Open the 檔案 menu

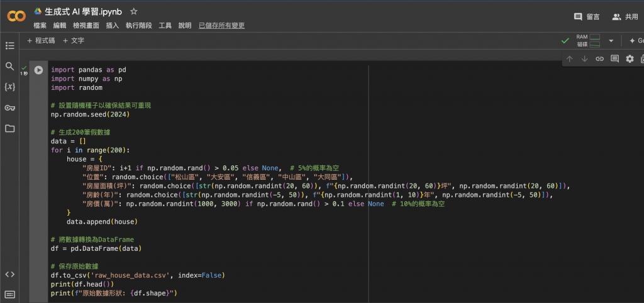pos(40,25)
